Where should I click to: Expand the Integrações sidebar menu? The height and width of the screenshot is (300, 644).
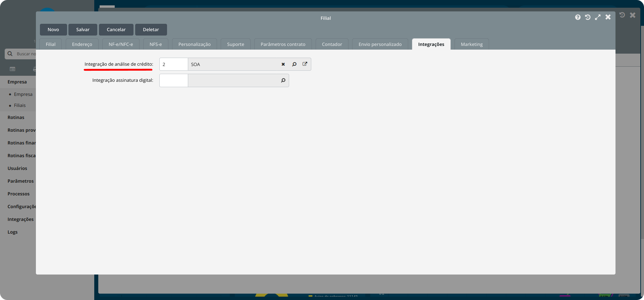21,219
